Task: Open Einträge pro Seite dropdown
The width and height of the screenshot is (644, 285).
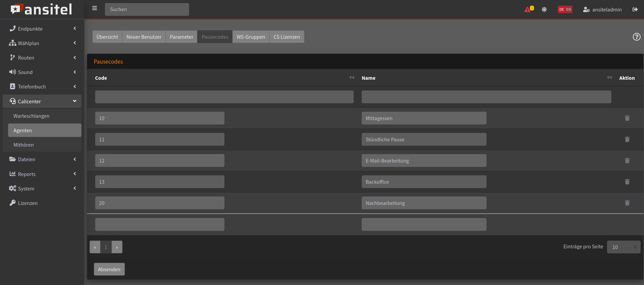Action: (x=623, y=247)
